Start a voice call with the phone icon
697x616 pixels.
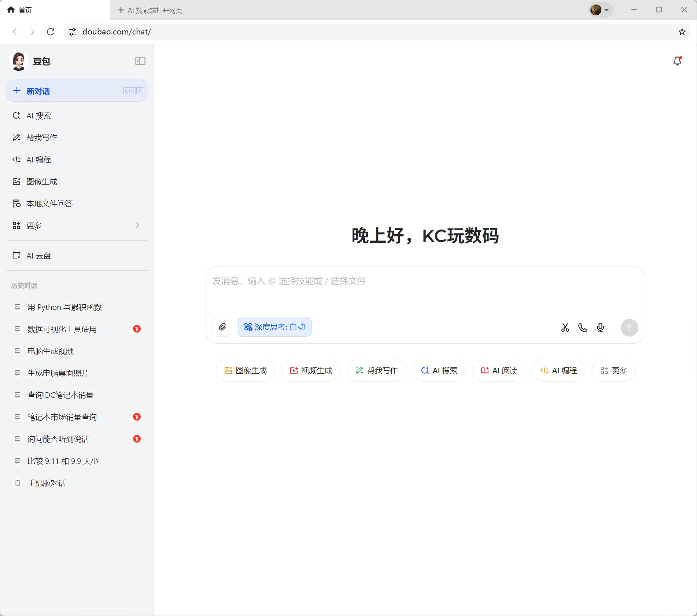pos(583,327)
